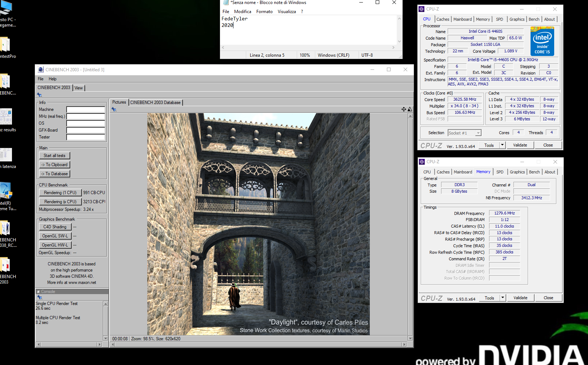The image size is (588, 365).
Task: Click the MHz (real freq.) input field
Action: point(86,116)
